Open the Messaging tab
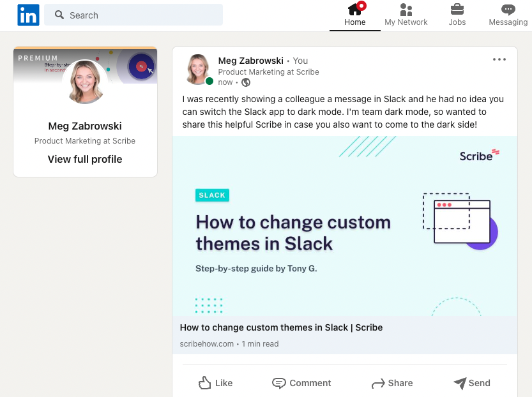The height and width of the screenshot is (397, 532). (x=508, y=15)
